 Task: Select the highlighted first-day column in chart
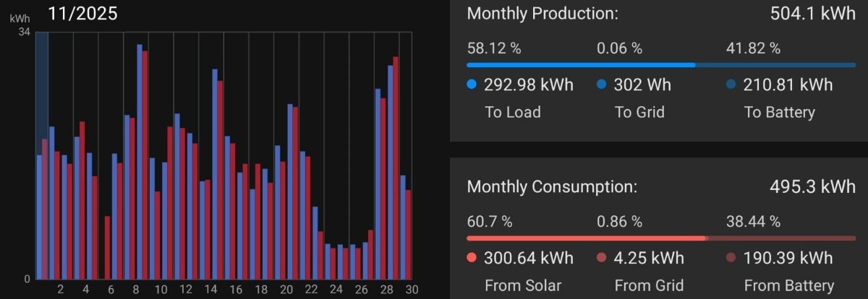[42, 155]
